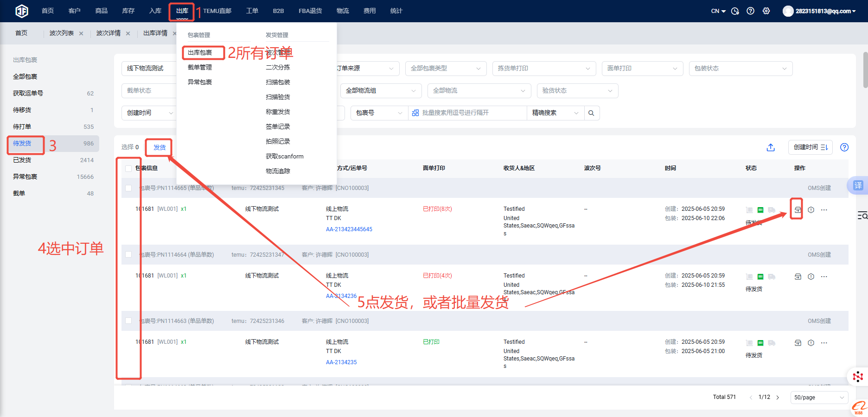Open the CN language dropdown

coord(718,11)
